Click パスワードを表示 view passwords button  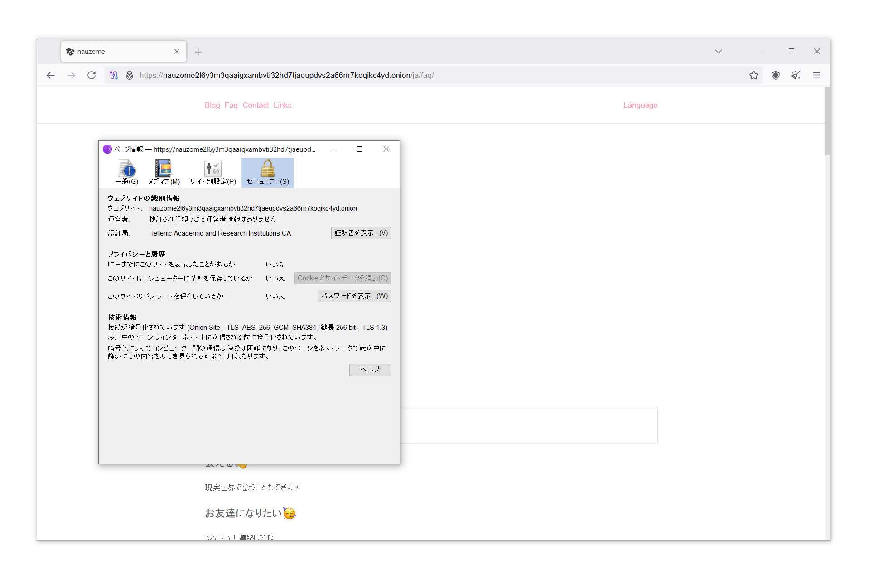[354, 296]
